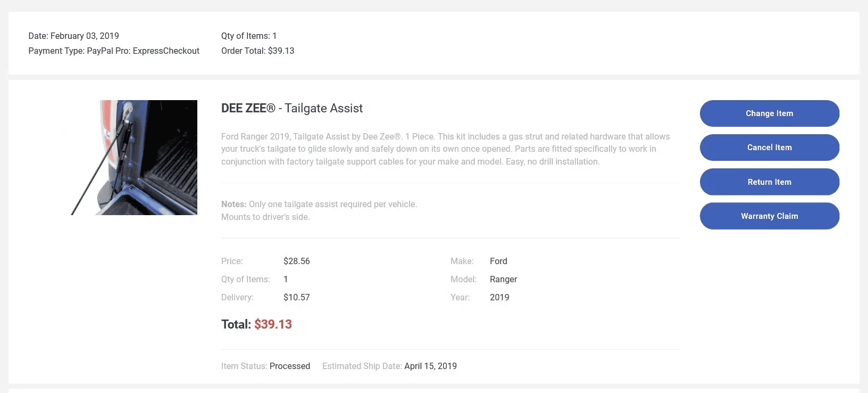Click the Processed item status
868x393 pixels.
[290, 366]
